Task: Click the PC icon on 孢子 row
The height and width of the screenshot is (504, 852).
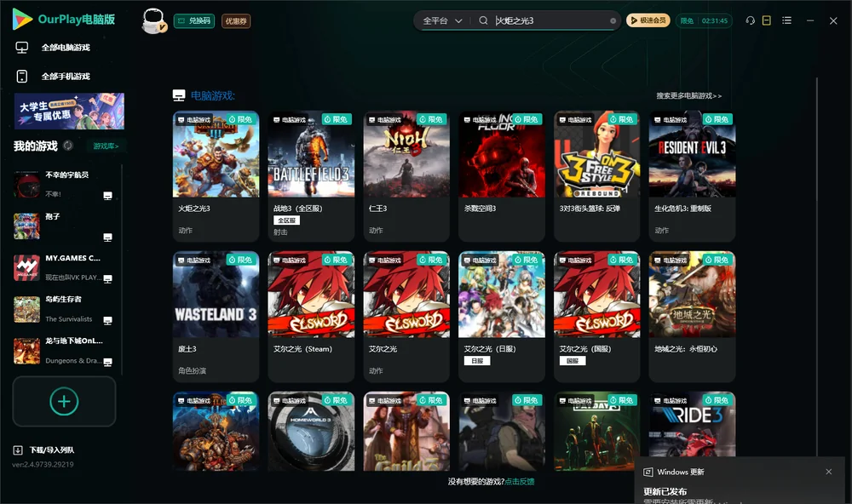Action: (x=107, y=238)
